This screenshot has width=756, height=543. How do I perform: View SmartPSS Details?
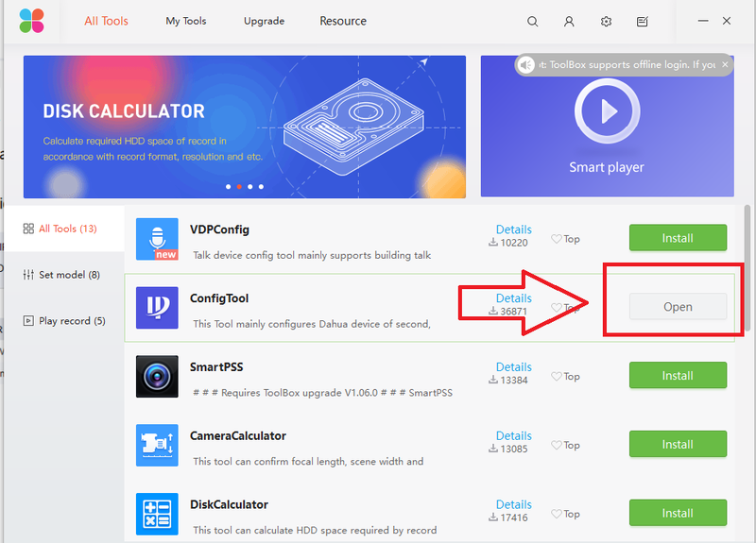pos(514,367)
